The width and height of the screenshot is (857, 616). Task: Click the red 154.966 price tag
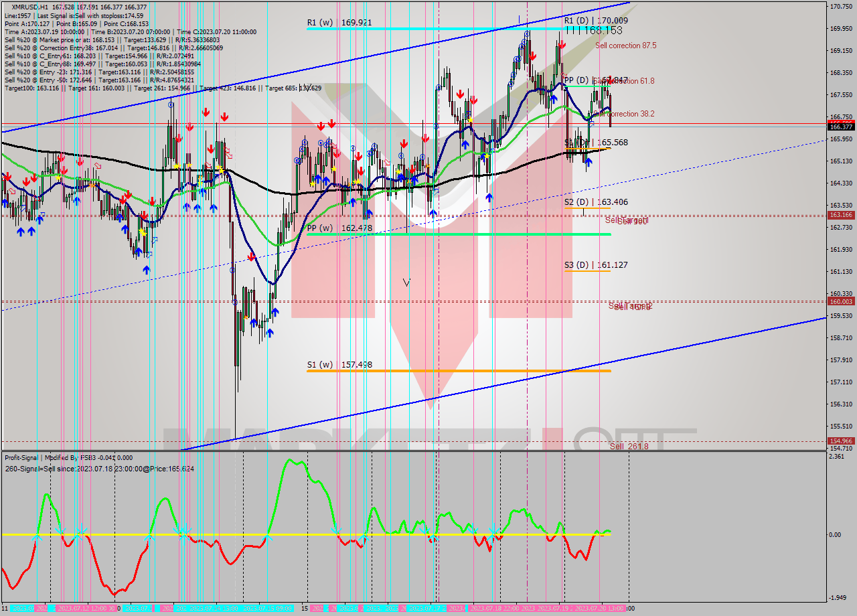840,441
